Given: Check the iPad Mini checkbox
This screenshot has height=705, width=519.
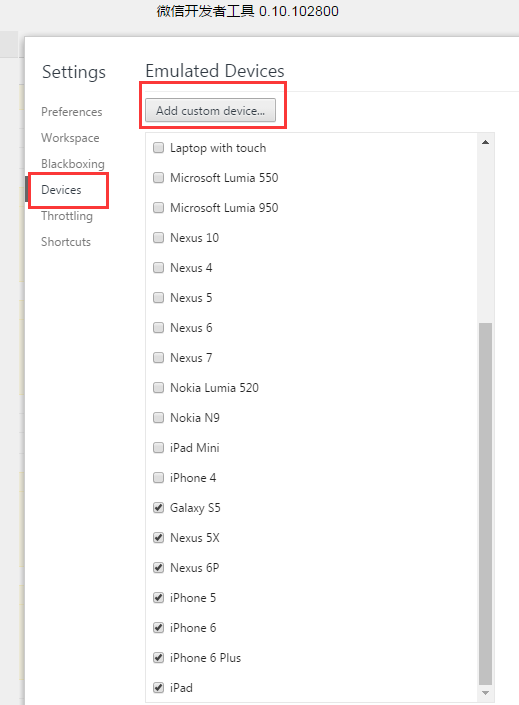Looking at the screenshot, I should [158, 447].
